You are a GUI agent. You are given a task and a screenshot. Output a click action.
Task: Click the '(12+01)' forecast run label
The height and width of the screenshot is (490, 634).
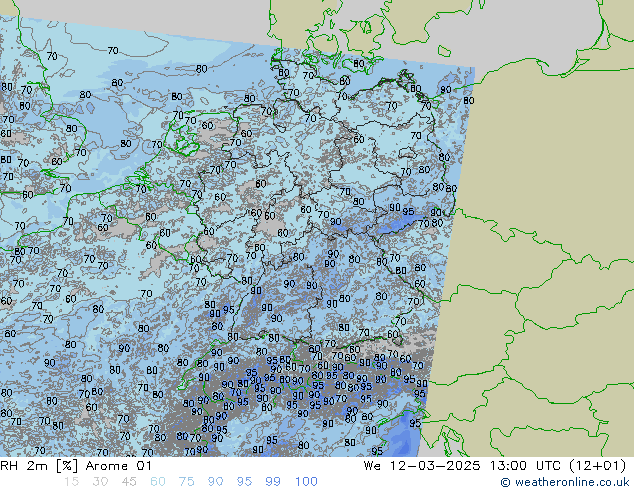pyautogui.click(x=598, y=466)
